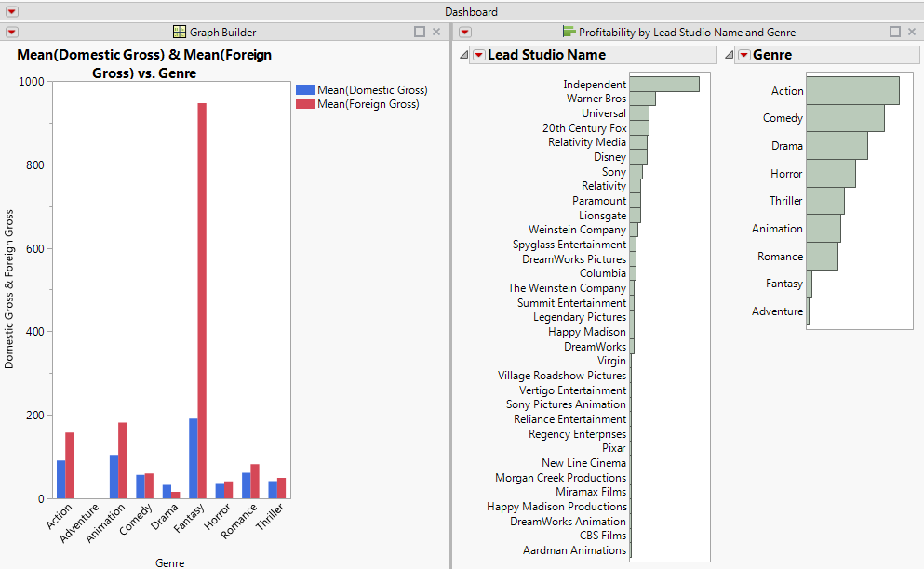924x569 pixels.
Task: Select the red Action foreign gross bar
Action: (x=70, y=465)
